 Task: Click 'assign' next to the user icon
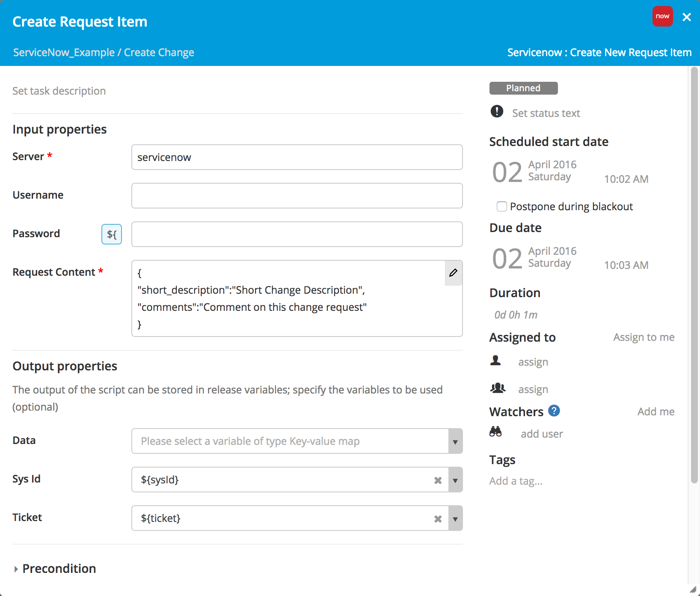click(x=533, y=362)
